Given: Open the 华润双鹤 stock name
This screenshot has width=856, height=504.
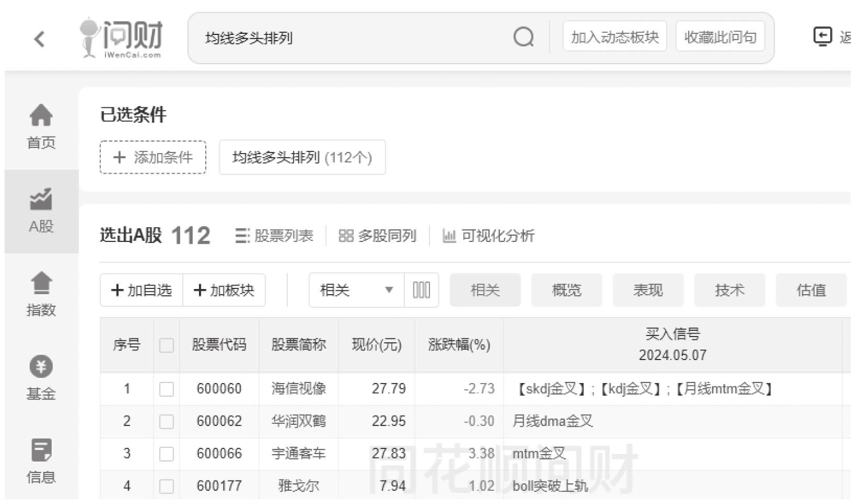Looking at the screenshot, I should [x=299, y=421].
